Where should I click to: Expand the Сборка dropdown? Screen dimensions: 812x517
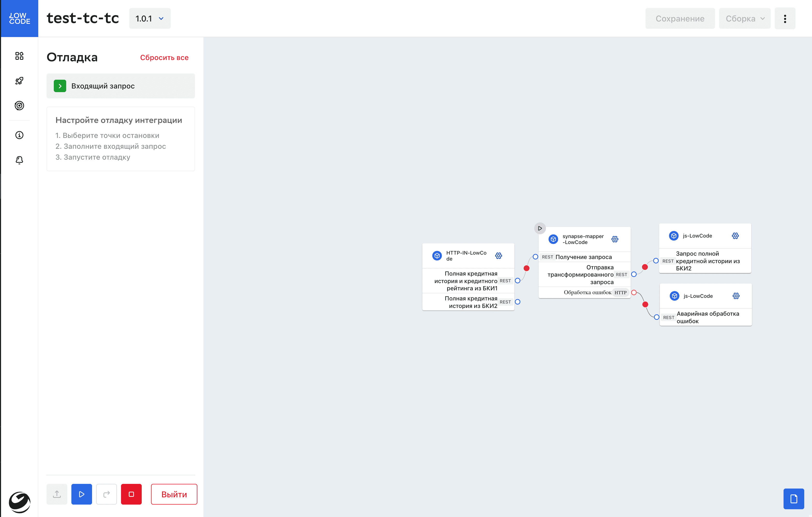(x=744, y=19)
